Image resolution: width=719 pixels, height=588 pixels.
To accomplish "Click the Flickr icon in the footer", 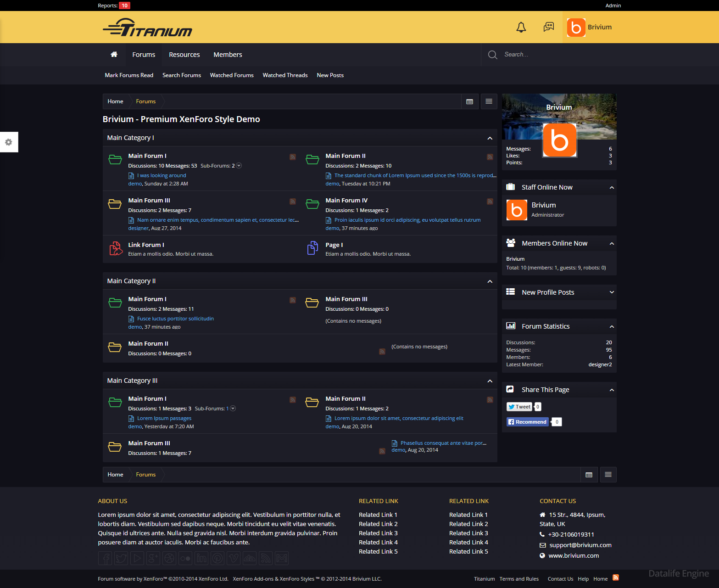I will pos(185,558).
